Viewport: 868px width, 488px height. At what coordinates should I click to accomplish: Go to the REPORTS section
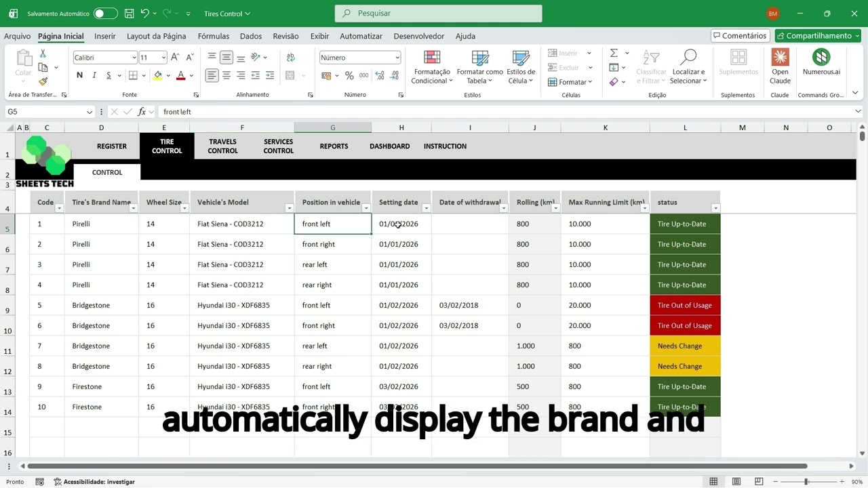pos(334,146)
